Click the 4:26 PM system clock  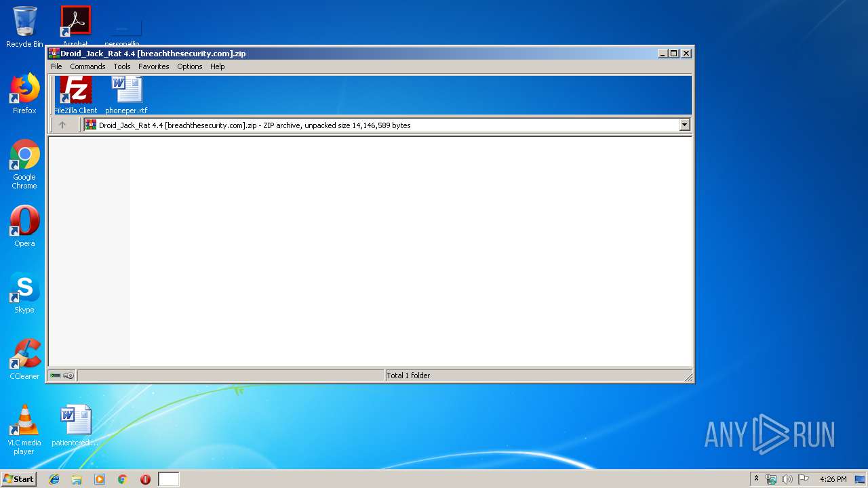(x=833, y=479)
